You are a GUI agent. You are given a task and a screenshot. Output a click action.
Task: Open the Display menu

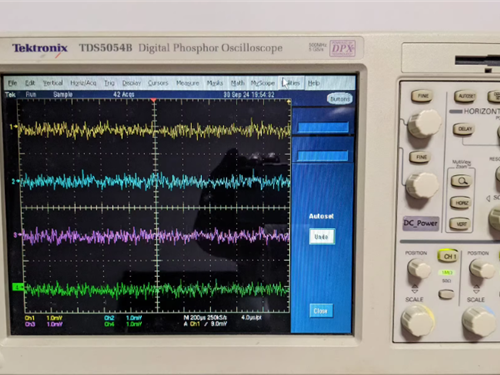tap(131, 83)
